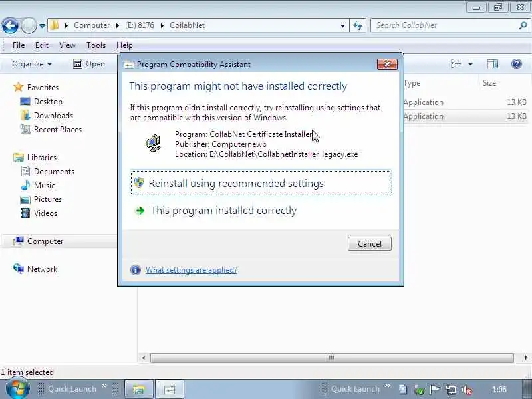Click the CollabNet installer program icon
The height and width of the screenshot is (399, 532).
(x=153, y=143)
